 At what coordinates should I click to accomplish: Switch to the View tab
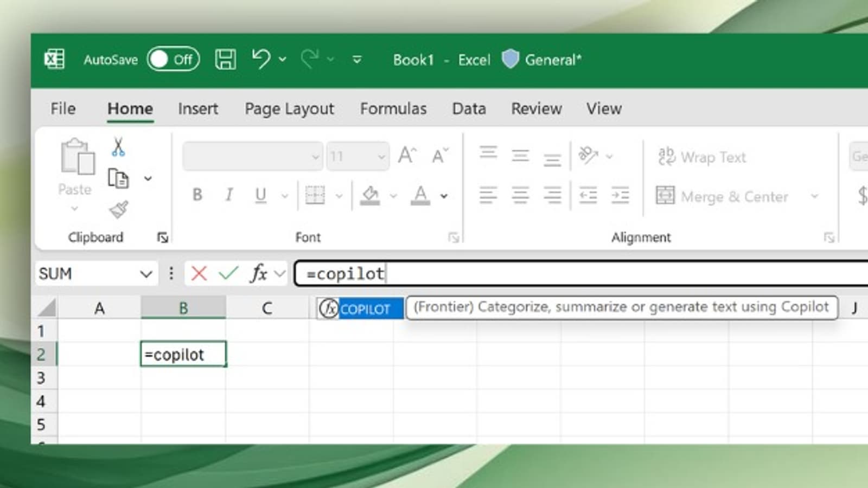pyautogui.click(x=604, y=108)
